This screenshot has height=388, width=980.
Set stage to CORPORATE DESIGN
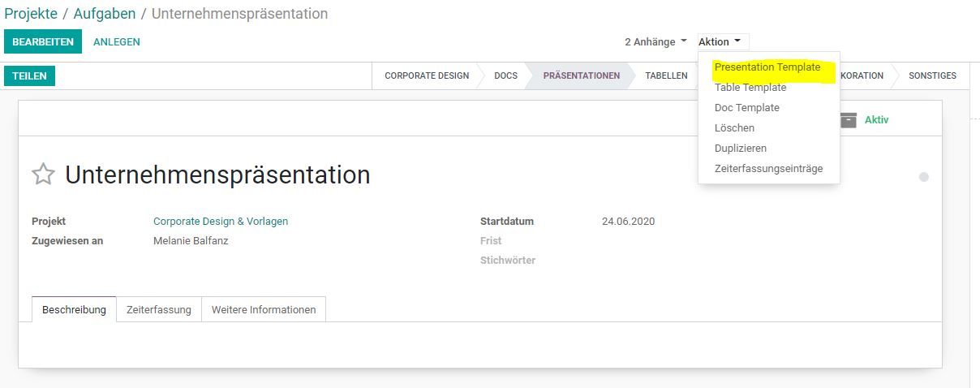(x=427, y=75)
